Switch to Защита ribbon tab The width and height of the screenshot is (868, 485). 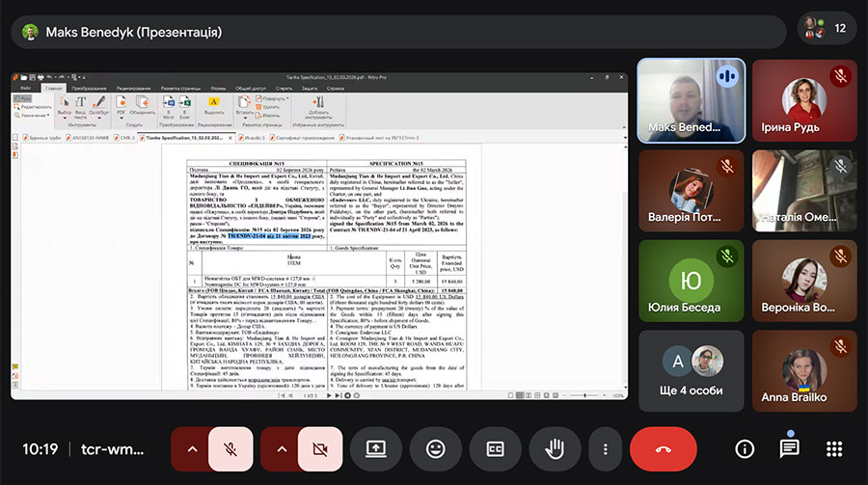pyautogui.click(x=310, y=88)
